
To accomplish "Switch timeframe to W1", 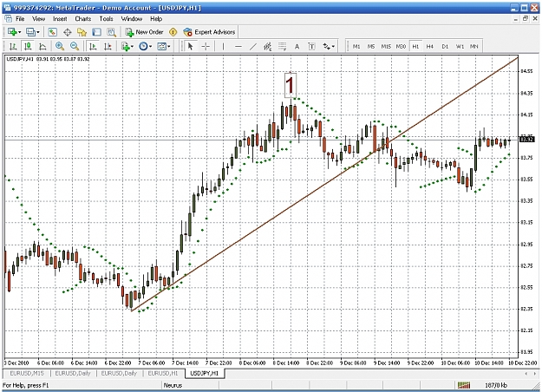I will coord(460,46).
